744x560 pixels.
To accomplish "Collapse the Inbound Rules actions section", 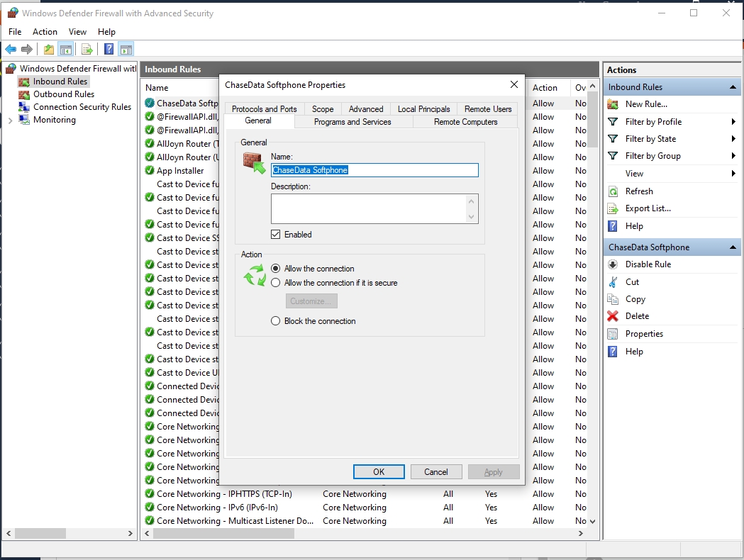I will (x=733, y=87).
